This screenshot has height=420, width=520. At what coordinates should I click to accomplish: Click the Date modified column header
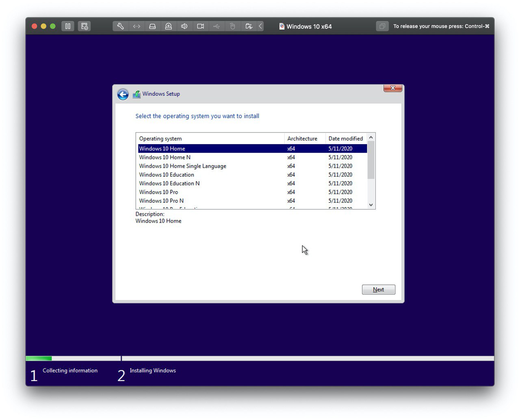click(346, 139)
